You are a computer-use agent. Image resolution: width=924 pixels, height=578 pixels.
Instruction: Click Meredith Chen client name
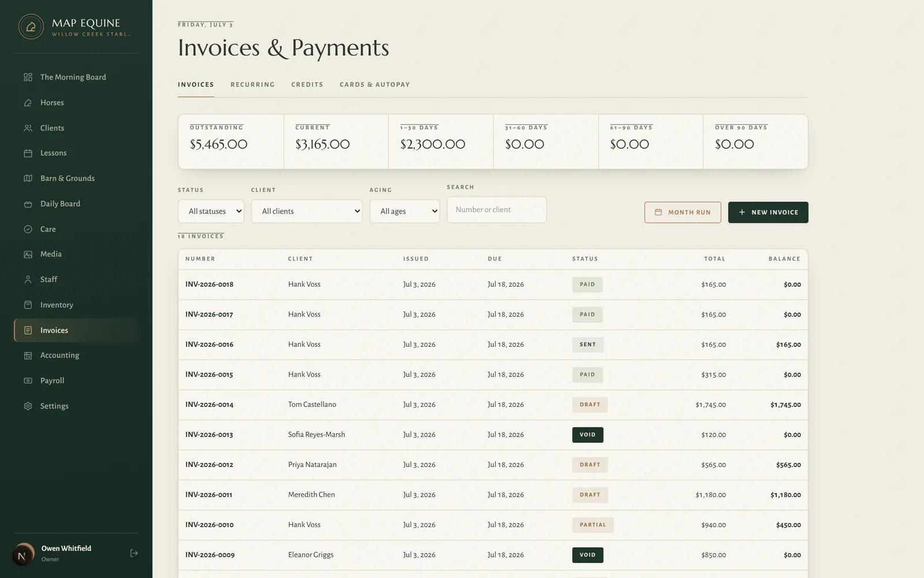point(311,495)
